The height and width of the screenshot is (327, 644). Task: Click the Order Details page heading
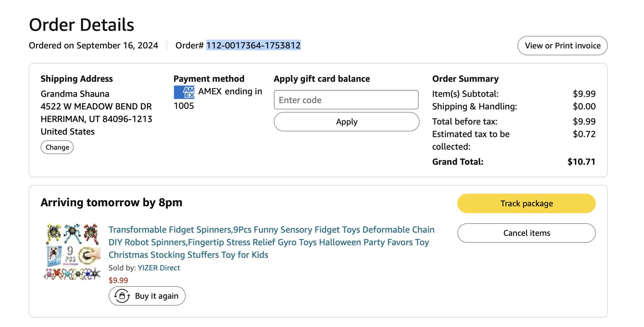click(82, 25)
